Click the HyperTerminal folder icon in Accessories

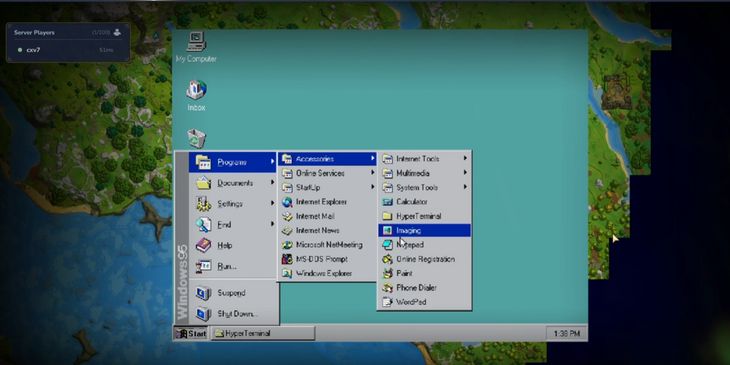click(x=387, y=216)
